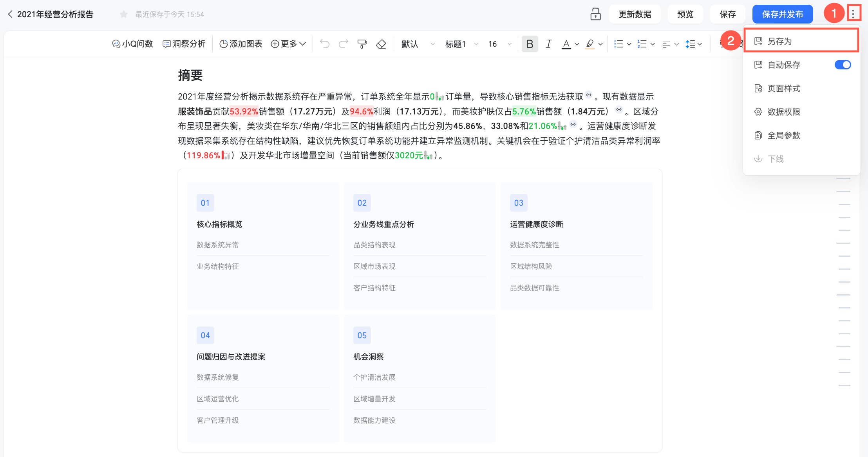Click the star favorite icon
The height and width of the screenshot is (457, 868).
click(124, 15)
